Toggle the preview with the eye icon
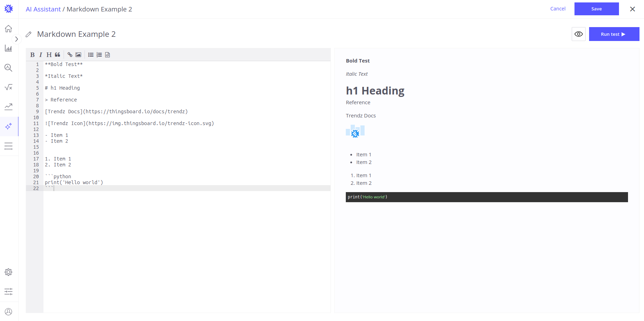The image size is (644, 321). 578,34
